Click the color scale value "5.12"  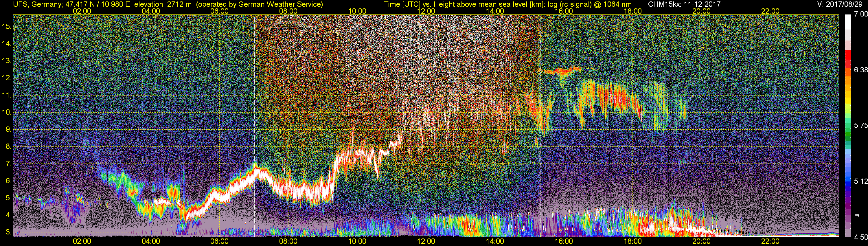861,181
